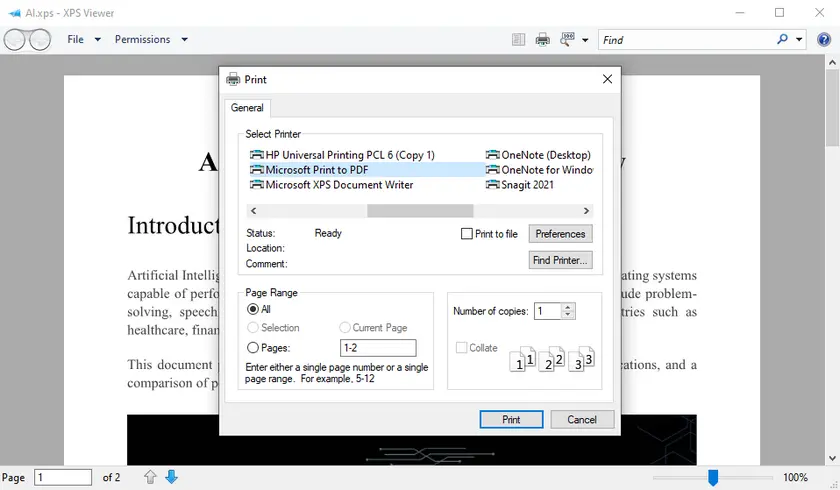The height and width of the screenshot is (490, 840).
Task: Click the document vertical scrollbar thumb
Action: [x=832, y=107]
